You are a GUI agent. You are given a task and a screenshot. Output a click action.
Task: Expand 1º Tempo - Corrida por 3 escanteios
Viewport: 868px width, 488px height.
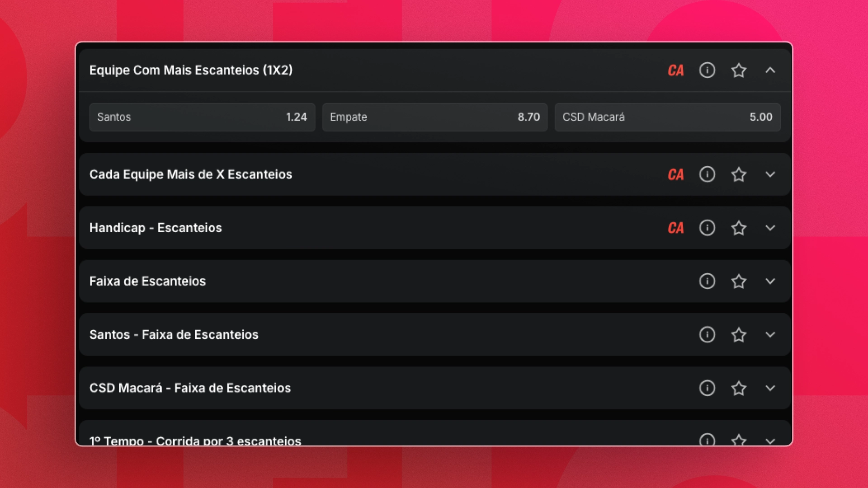(x=770, y=441)
